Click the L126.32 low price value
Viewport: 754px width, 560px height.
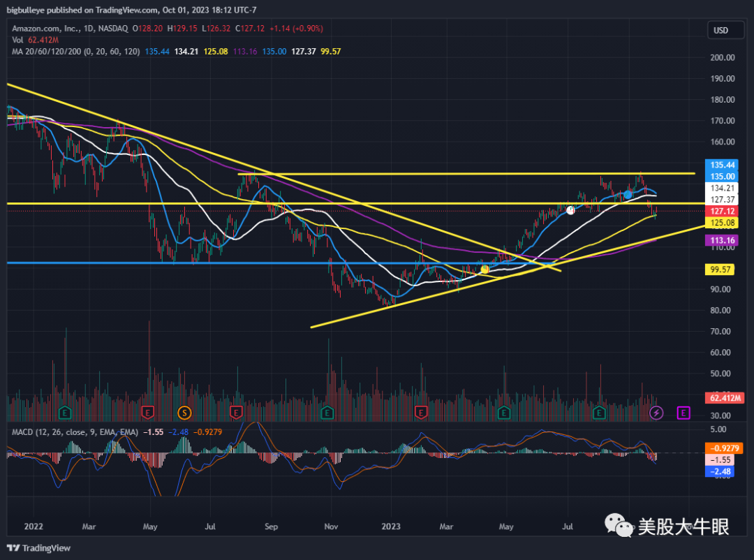tap(216, 29)
